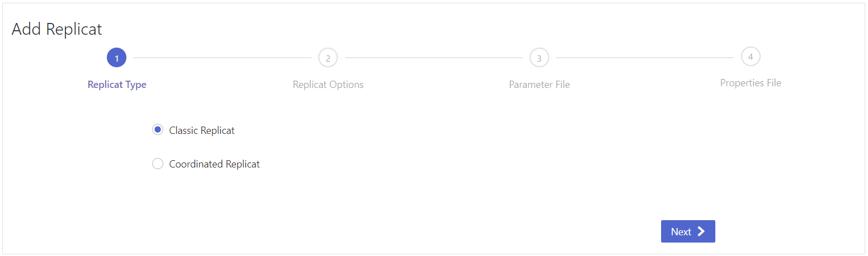
Task: Click the progress line between steps 3 and 4
Action: (x=644, y=58)
